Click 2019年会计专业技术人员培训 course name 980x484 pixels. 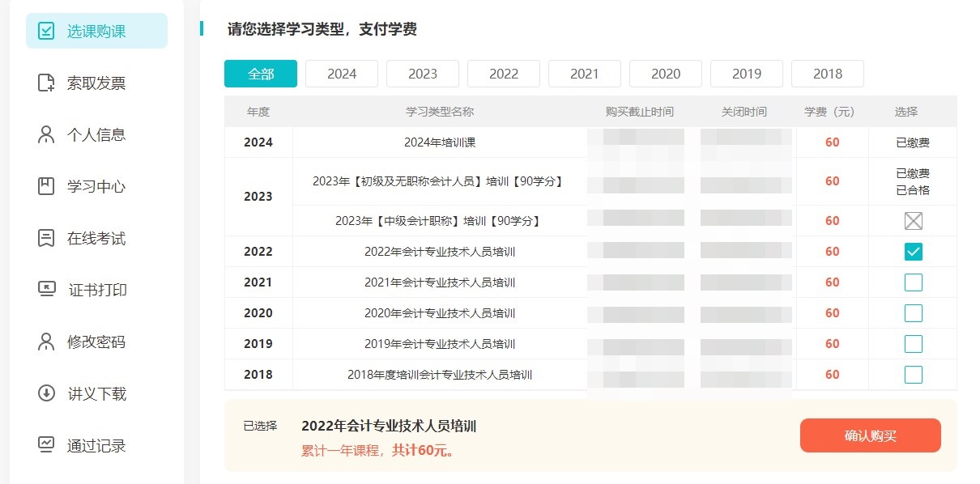[440, 344]
